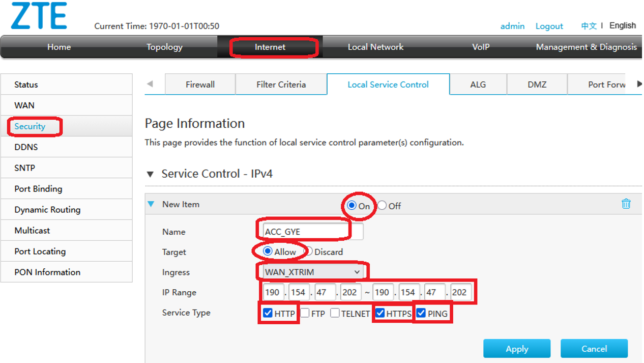Click the ZTE logo

[x=39, y=16]
